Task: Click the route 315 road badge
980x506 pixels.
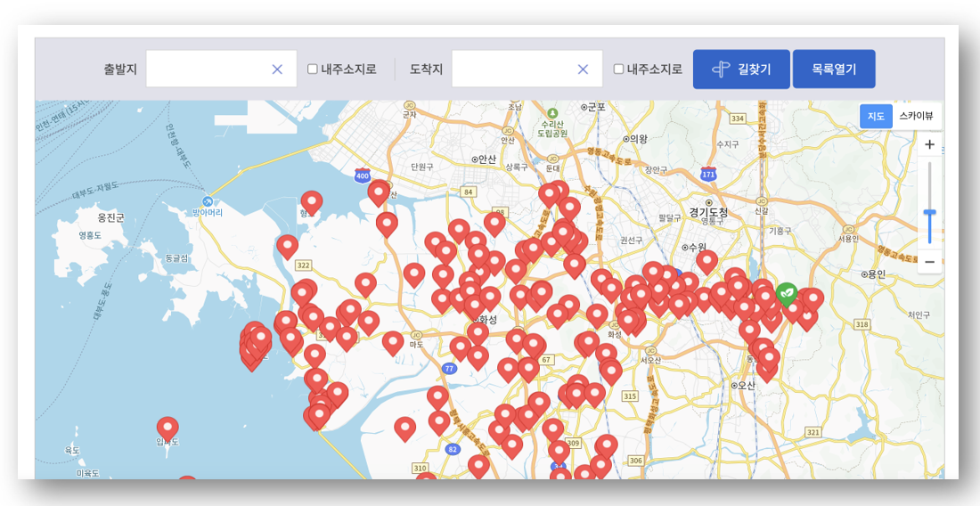Action: (x=630, y=396)
